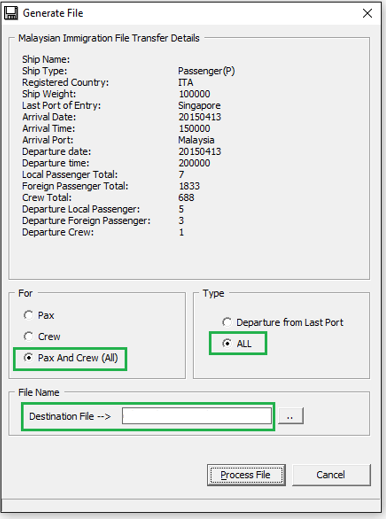
Task: Click 'Singapore' last port of entry value
Action: (x=199, y=106)
